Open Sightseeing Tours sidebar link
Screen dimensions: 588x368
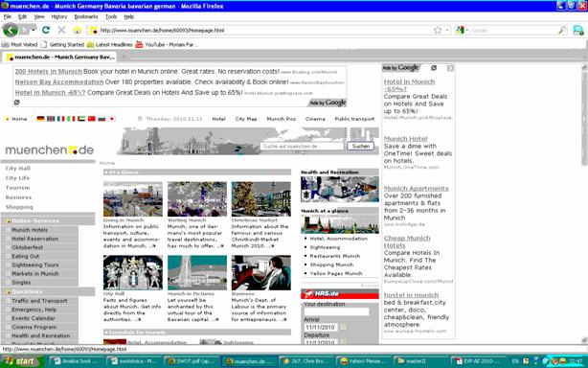pos(34,264)
